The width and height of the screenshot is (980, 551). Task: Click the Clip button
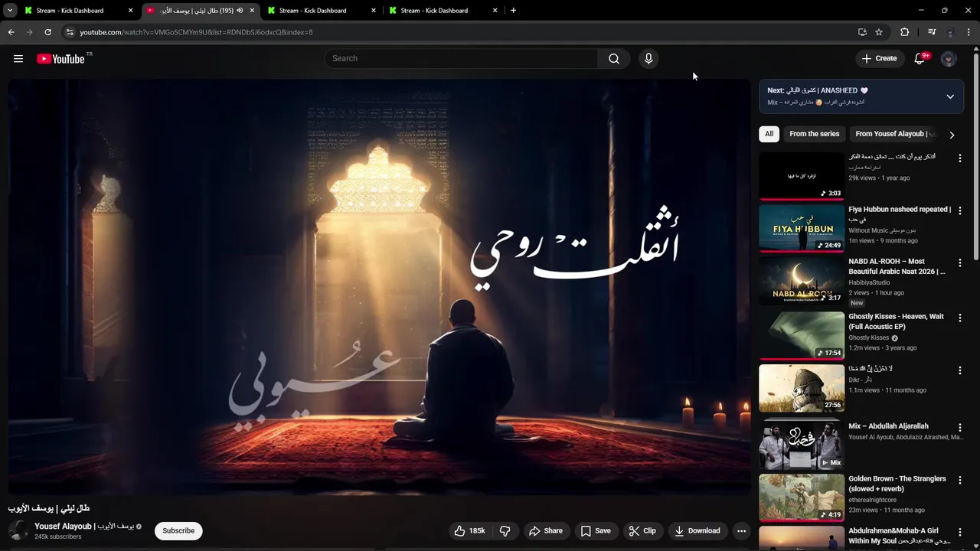642,530
